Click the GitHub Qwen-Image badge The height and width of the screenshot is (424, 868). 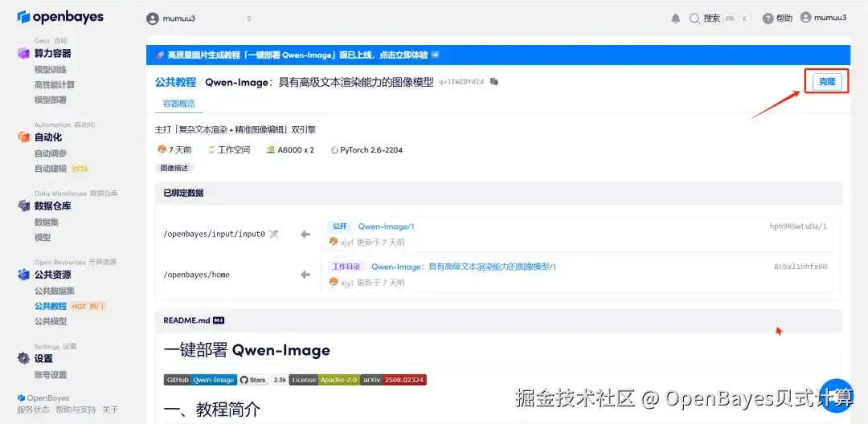coord(200,380)
